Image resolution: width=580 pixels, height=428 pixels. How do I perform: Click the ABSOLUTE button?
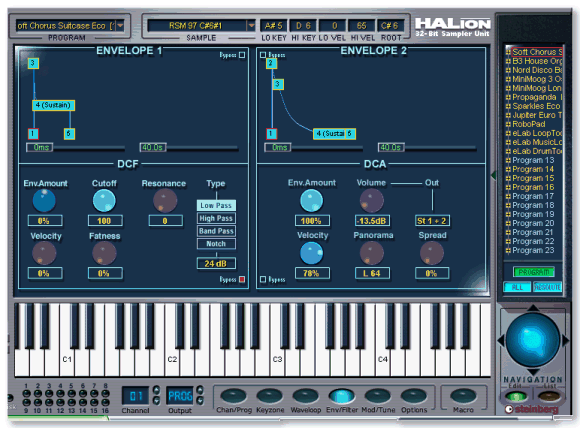(x=547, y=287)
